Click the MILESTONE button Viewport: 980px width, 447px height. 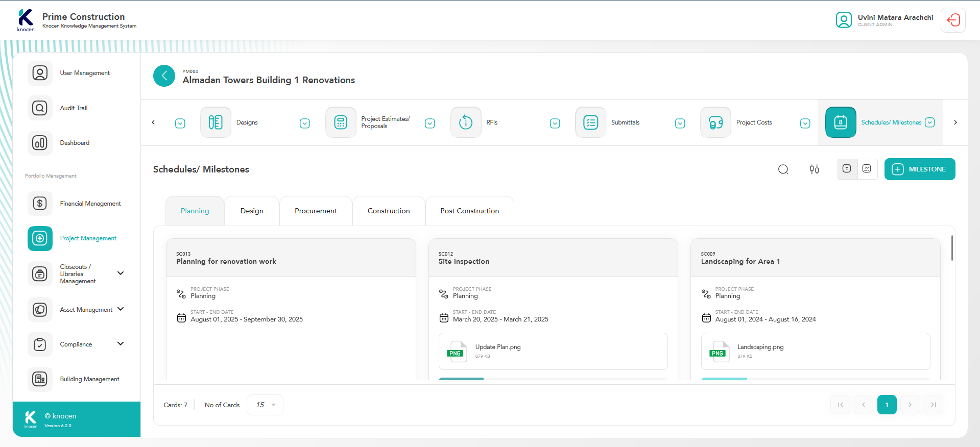(x=919, y=169)
